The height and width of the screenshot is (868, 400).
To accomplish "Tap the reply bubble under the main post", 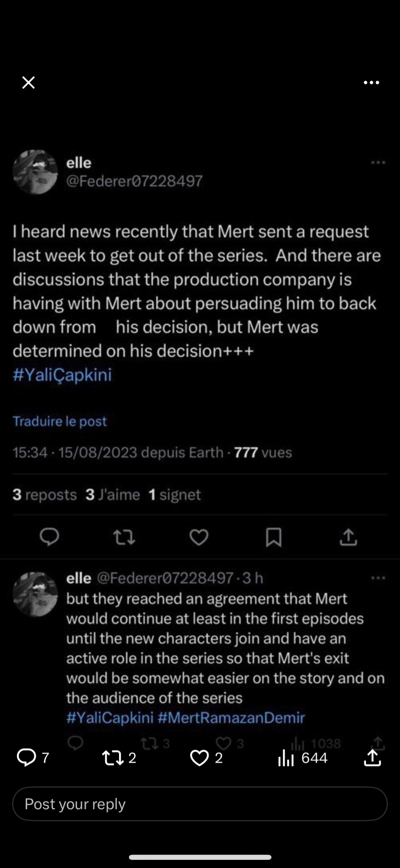I will 50,537.
